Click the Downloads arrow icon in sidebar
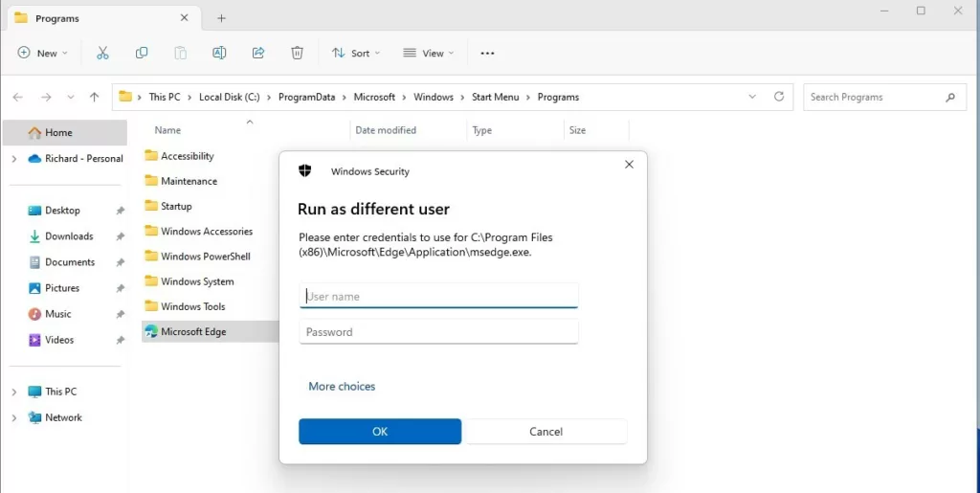 pos(34,236)
